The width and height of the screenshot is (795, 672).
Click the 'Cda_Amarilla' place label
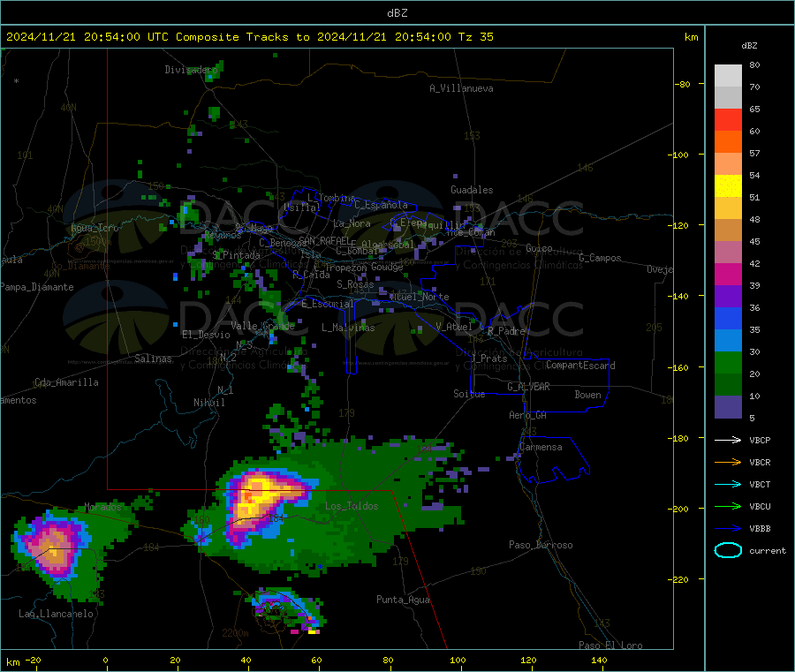click(x=66, y=382)
